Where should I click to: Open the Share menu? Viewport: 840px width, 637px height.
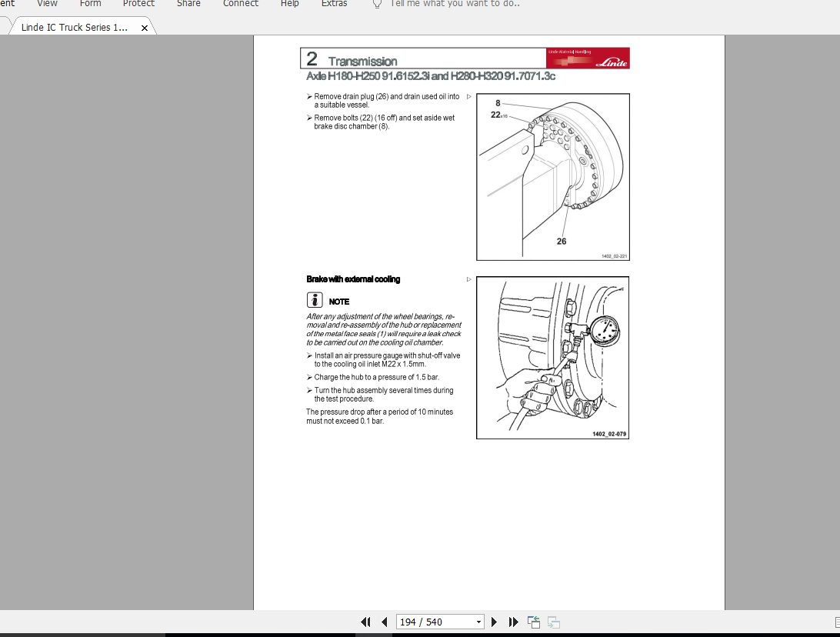(x=188, y=4)
